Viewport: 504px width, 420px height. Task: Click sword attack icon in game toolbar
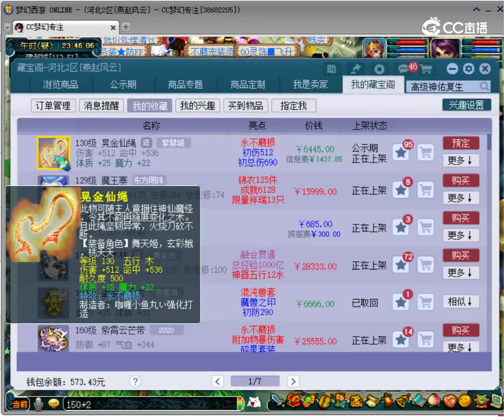[278, 401]
